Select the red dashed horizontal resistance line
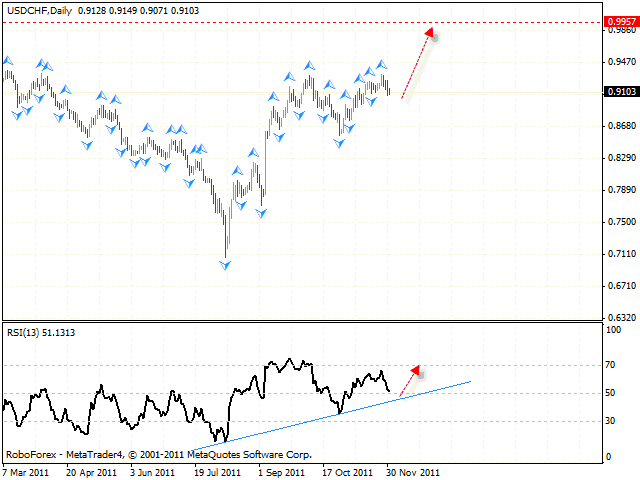This screenshot has width=640, height=480. [x=300, y=20]
